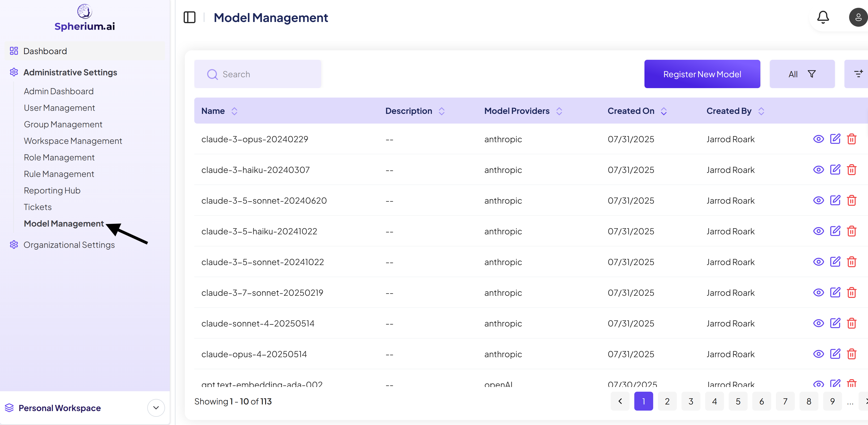This screenshot has height=425, width=868.
Task: View claude-3-7-sonnet-20250219 details eye icon
Action: [818, 292]
